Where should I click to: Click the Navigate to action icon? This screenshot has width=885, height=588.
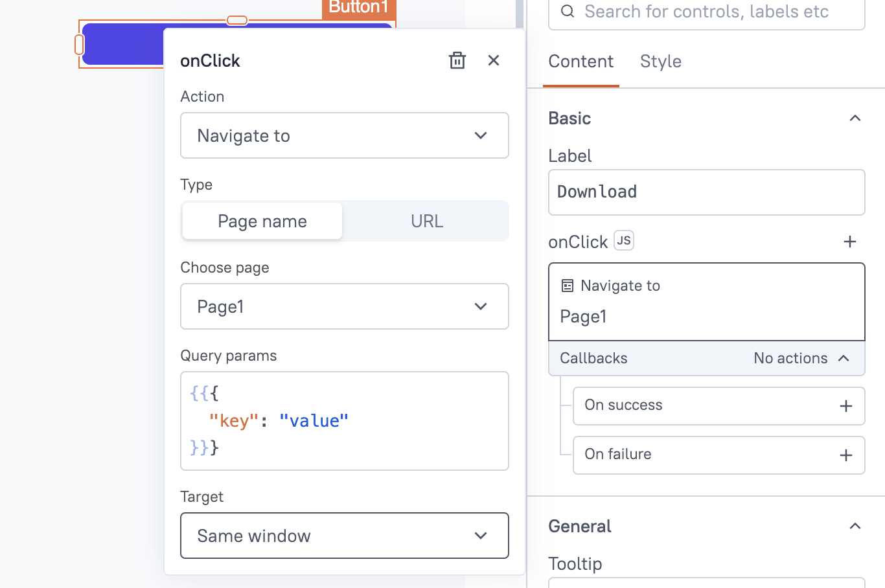click(568, 286)
